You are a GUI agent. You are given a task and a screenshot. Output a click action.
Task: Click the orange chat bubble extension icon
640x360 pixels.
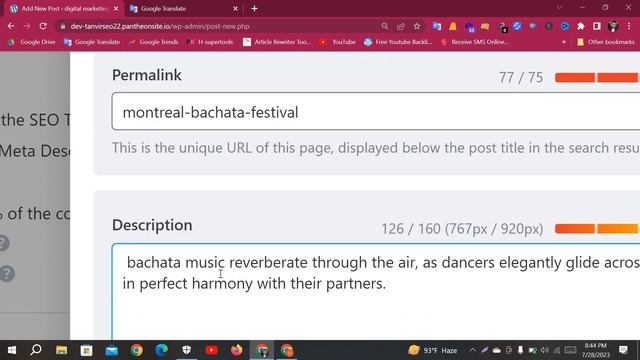click(485, 26)
